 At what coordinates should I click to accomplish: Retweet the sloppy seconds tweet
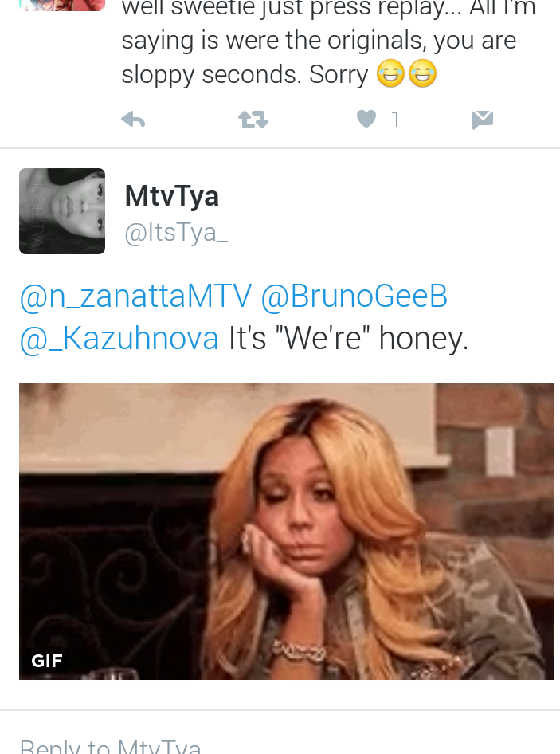pos(253,120)
